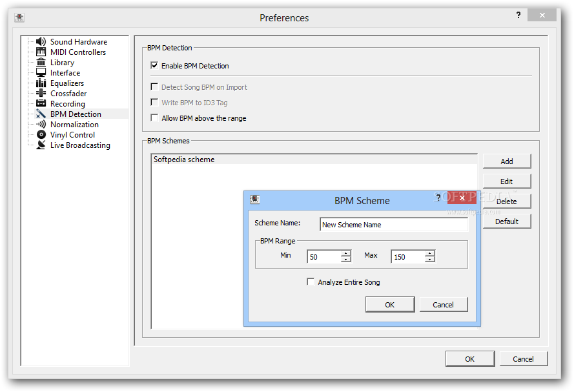Select BPM Detection tree entry
The height and width of the screenshot is (392, 574).
76,114
